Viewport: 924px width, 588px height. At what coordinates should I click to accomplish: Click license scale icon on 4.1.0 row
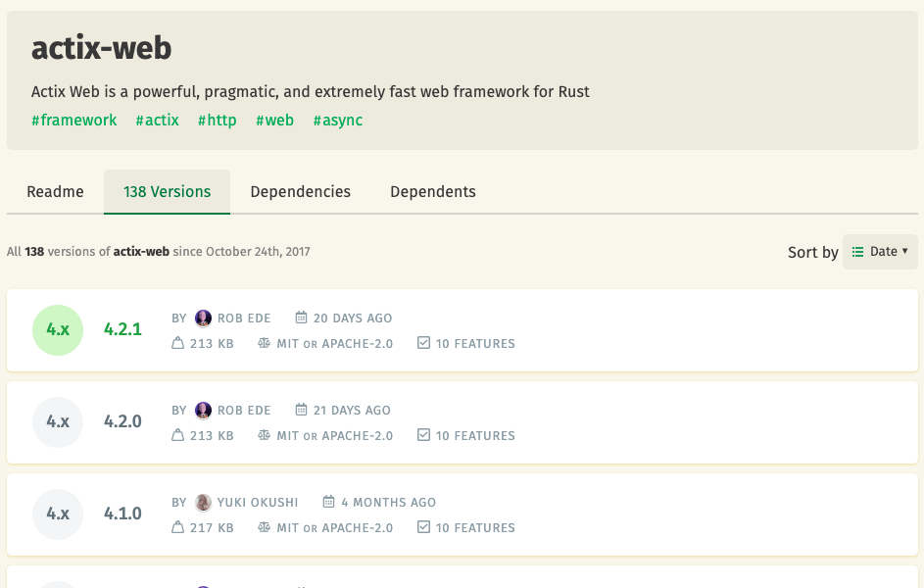click(x=264, y=527)
